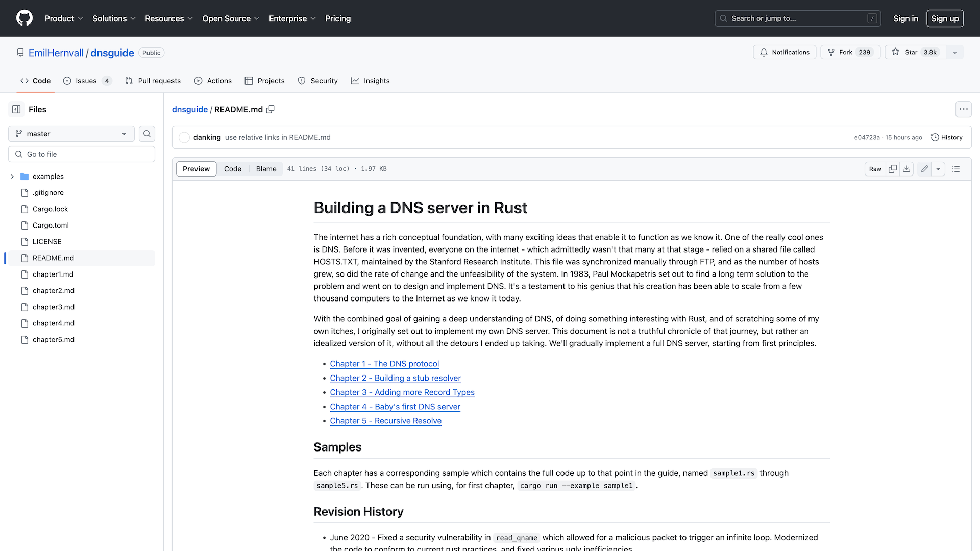This screenshot has height=551, width=980.
Task: Expand the Product menu
Action: coord(64,18)
